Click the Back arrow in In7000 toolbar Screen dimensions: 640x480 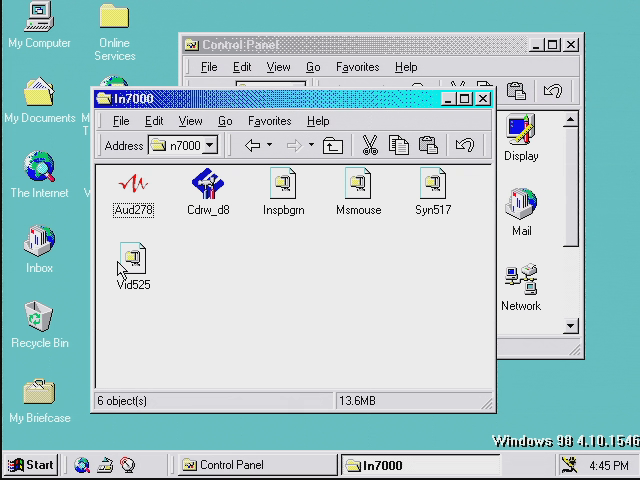tap(253, 145)
